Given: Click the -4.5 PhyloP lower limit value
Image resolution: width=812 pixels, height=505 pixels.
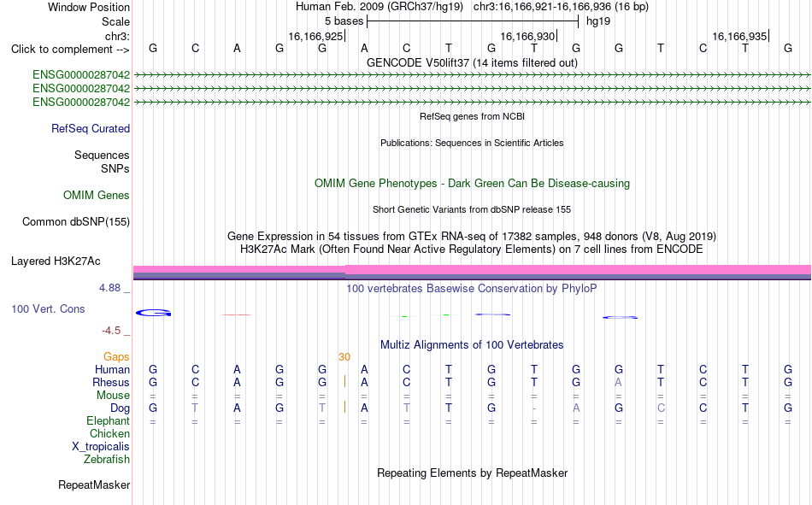Looking at the screenshot, I should point(111,331).
